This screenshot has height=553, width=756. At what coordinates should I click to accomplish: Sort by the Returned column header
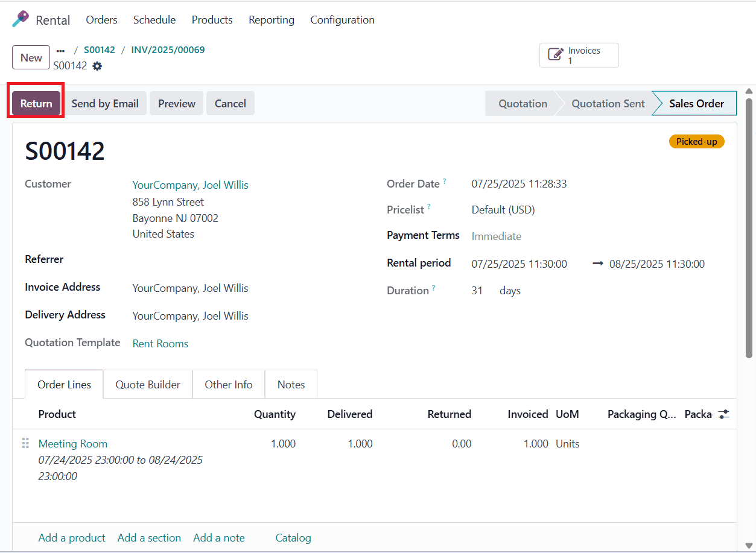(449, 414)
